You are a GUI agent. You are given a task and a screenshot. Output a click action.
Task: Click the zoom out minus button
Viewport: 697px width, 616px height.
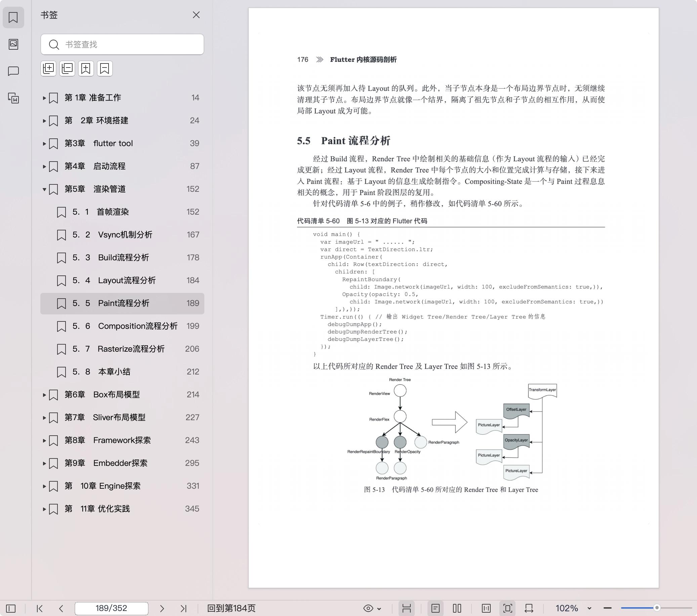pyautogui.click(x=607, y=608)
